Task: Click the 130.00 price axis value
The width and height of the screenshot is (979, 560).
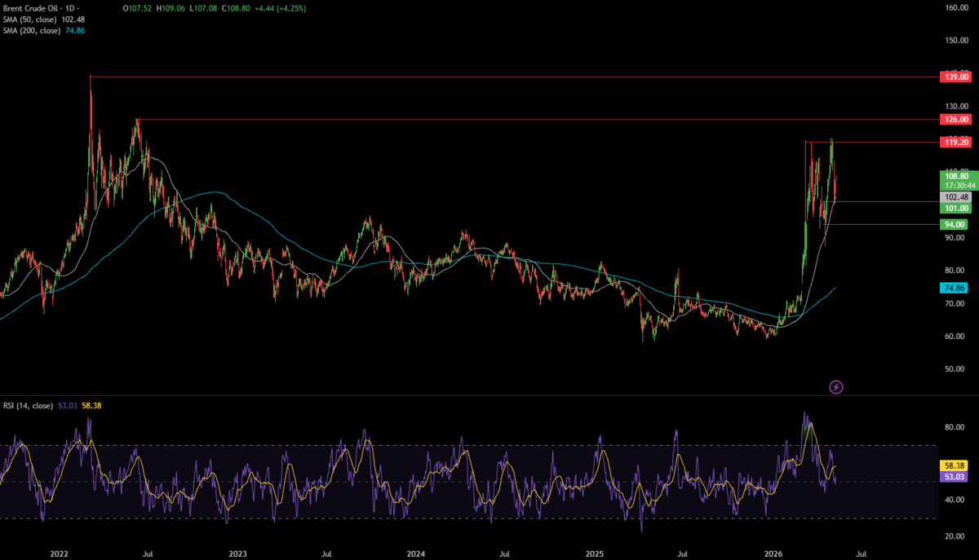Action: [956, 106]
